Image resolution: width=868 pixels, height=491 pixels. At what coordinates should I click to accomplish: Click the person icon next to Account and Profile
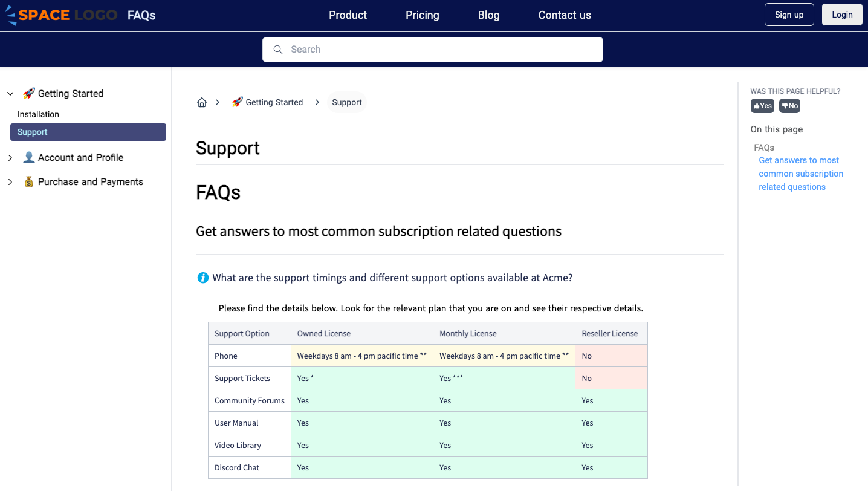(28, 157)
